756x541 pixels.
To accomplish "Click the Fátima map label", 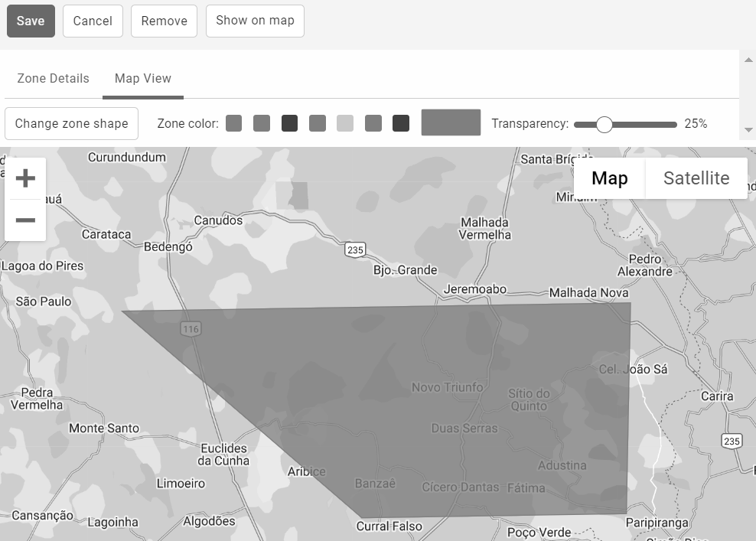I will click(526, 488).
